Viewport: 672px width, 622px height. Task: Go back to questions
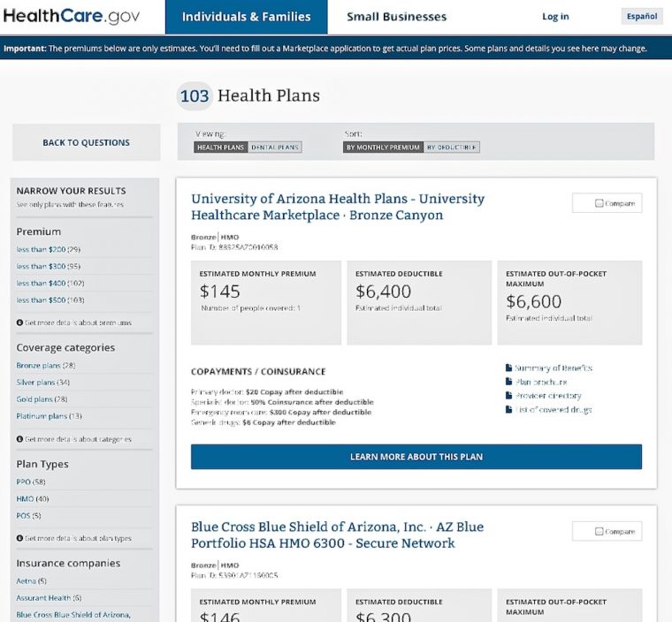(x=86, y=142)
